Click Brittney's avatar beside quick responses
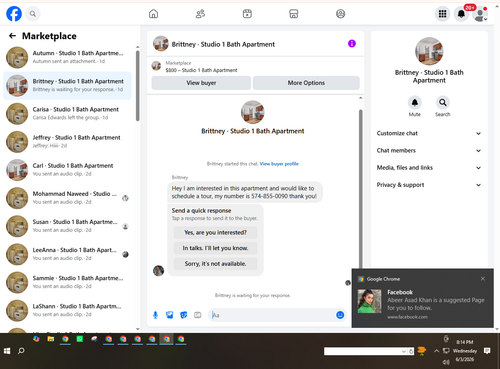Image resolution: width=500 pixels, height=369 pixels. pyautogui.click(x=158, y=270)
